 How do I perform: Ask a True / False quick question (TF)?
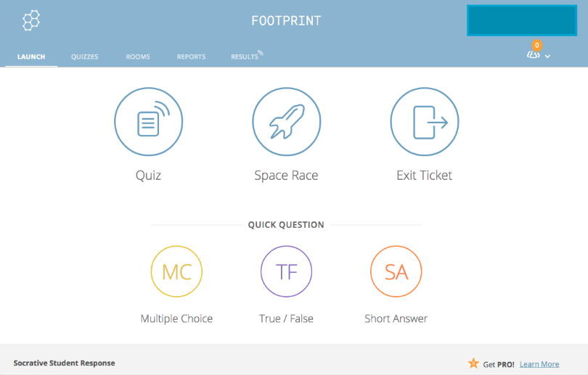click(286, 272)
